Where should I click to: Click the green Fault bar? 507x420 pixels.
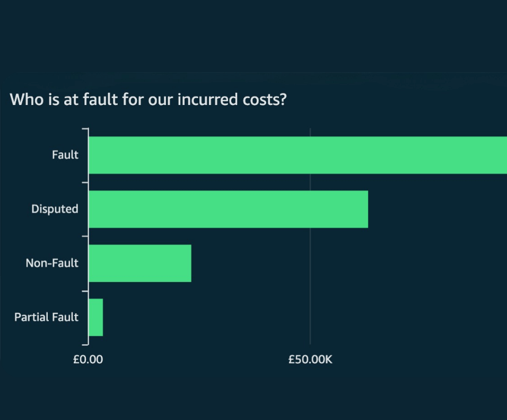coord(297,155)
